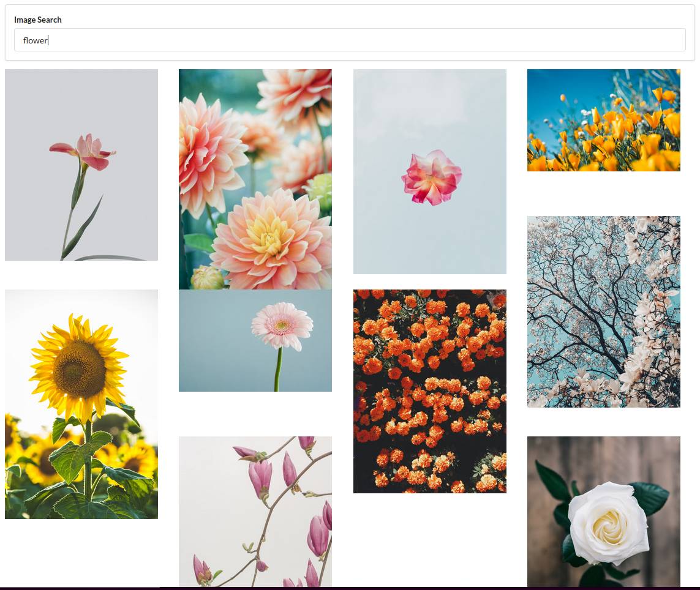
Task: Click the brown center of the sunflower
Action: pos(79,369)
